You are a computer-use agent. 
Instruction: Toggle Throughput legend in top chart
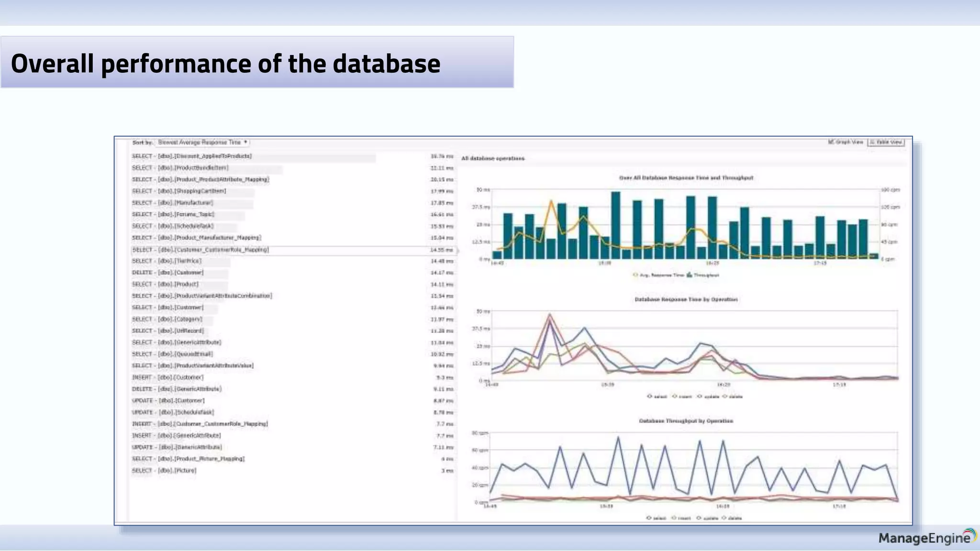(703, 275)
